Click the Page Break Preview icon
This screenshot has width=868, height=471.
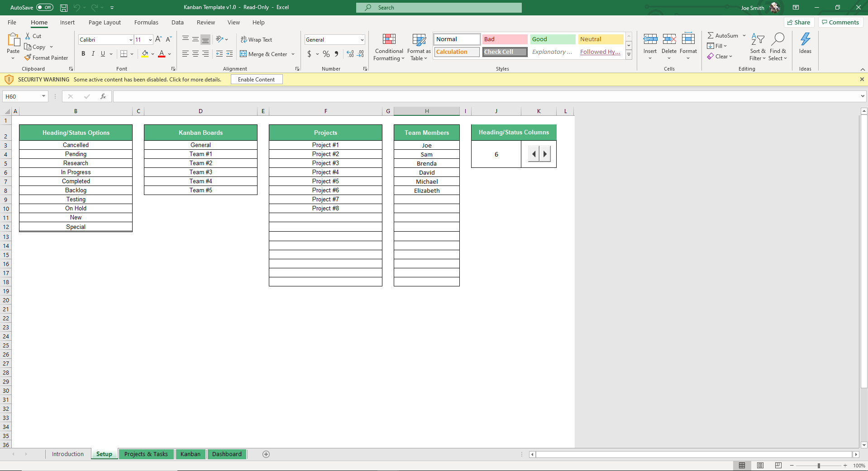tap(778, 466)
